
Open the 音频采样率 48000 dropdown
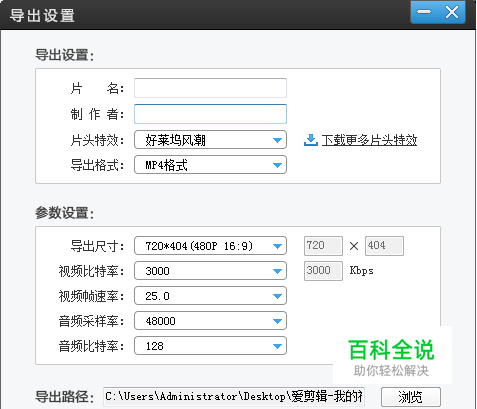(x=210, y=321)
